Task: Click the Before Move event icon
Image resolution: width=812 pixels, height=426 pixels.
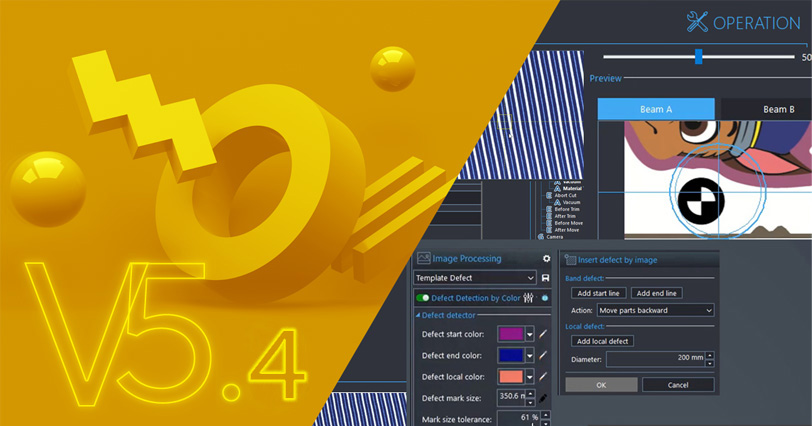Action: click(x=549, y=223)
